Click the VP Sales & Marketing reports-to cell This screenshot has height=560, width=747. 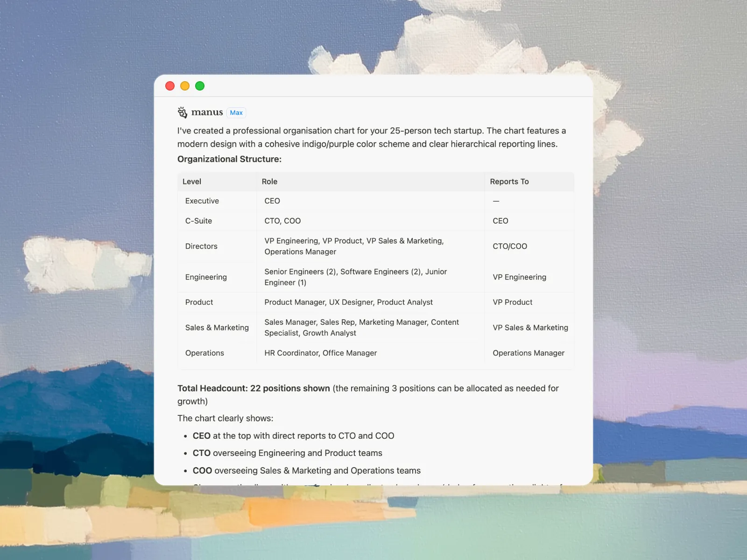(x=530, y=328)
